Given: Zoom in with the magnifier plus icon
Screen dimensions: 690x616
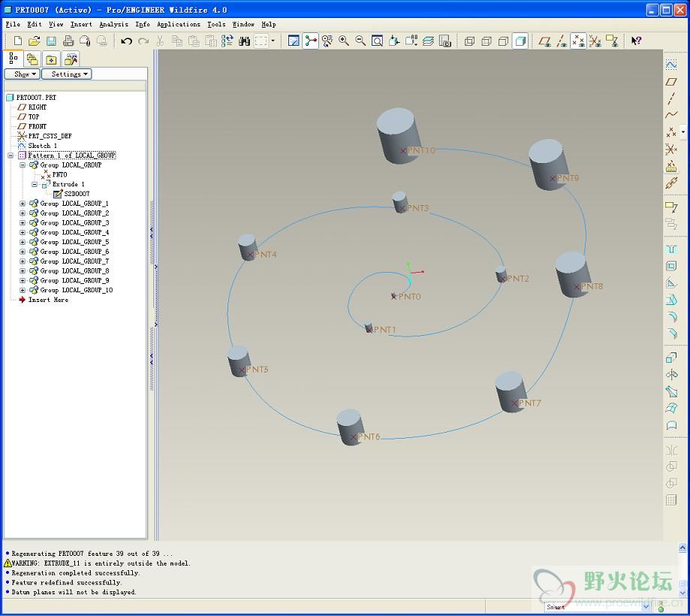Looking at the screenshot, I should pos(344,41).
